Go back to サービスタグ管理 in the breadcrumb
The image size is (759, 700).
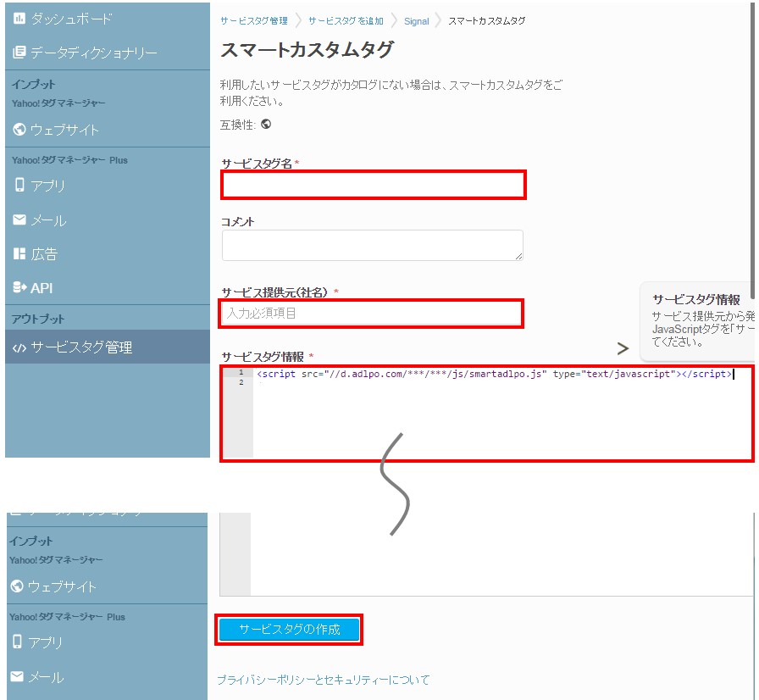coord(254,21)
